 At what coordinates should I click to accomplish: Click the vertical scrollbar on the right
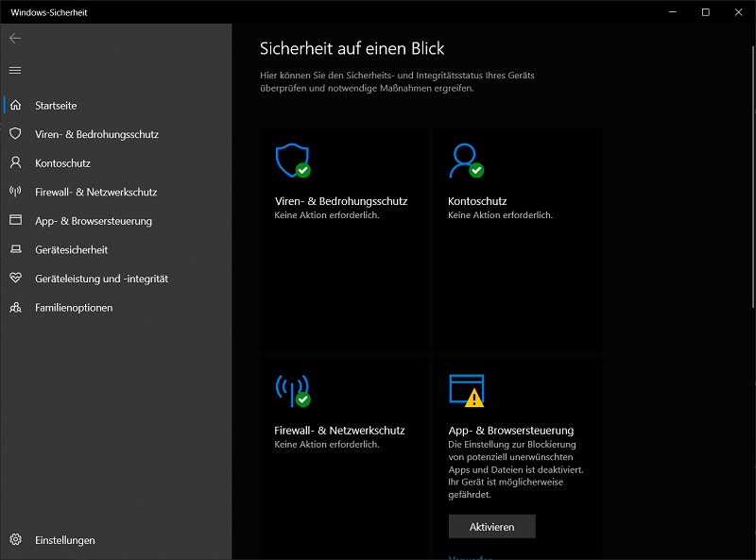[x=752, y=177]
